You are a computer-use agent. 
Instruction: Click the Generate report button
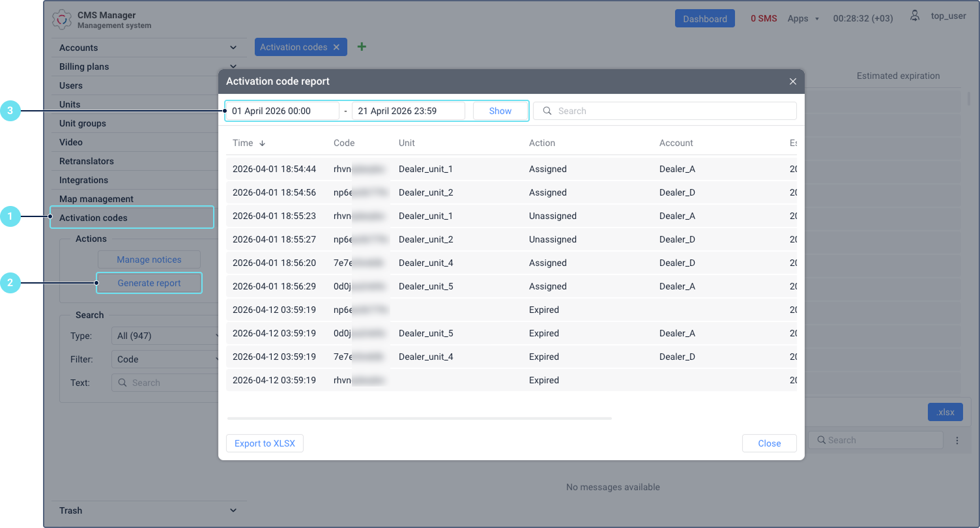(149, 283)
